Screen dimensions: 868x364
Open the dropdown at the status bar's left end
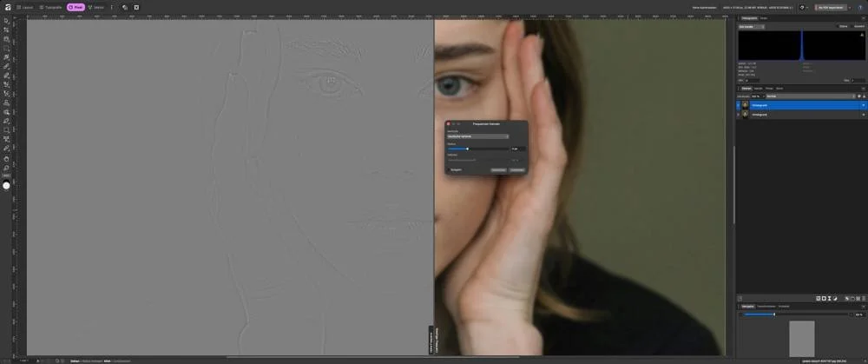(23, 361)
